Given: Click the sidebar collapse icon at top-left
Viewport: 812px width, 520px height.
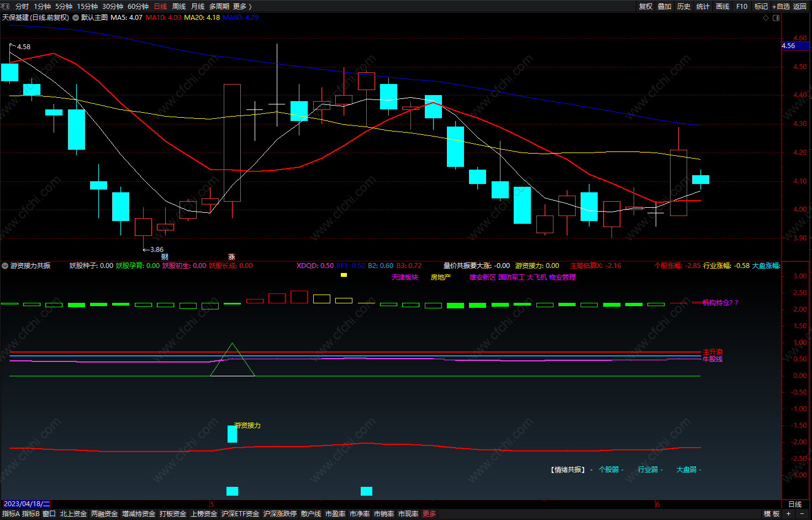Looking at the screenshot, I should pyautogui.click(x=6, y=6).
